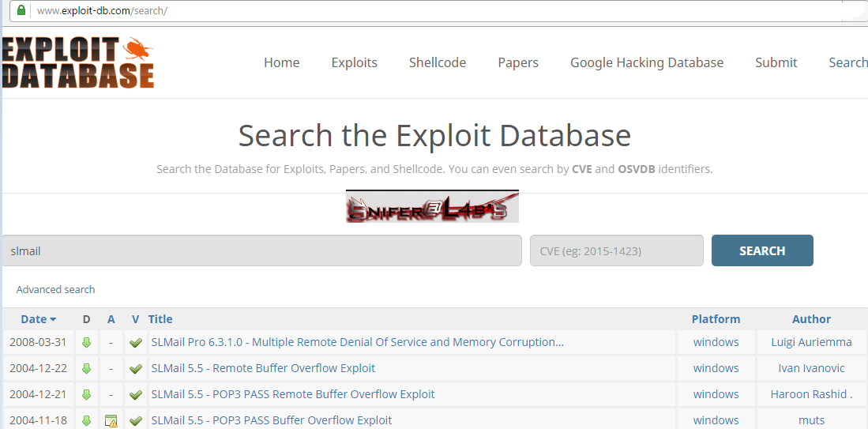Open SLMail 5.5 POP3 PASS Remote Buffer Overflow
The image size is (868, 429).
293,394
